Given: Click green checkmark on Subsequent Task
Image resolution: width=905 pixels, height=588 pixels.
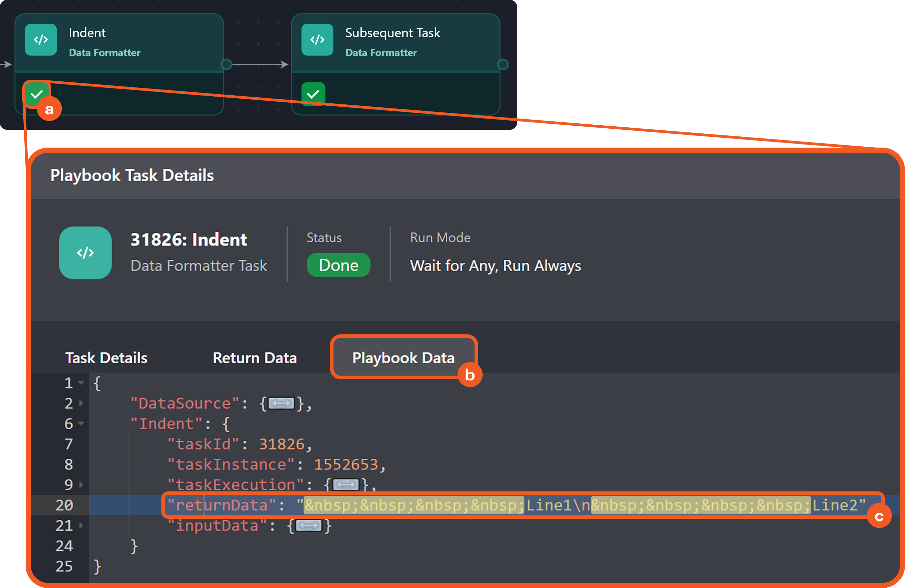Looking at the screenshot, I should pos(313,94).
